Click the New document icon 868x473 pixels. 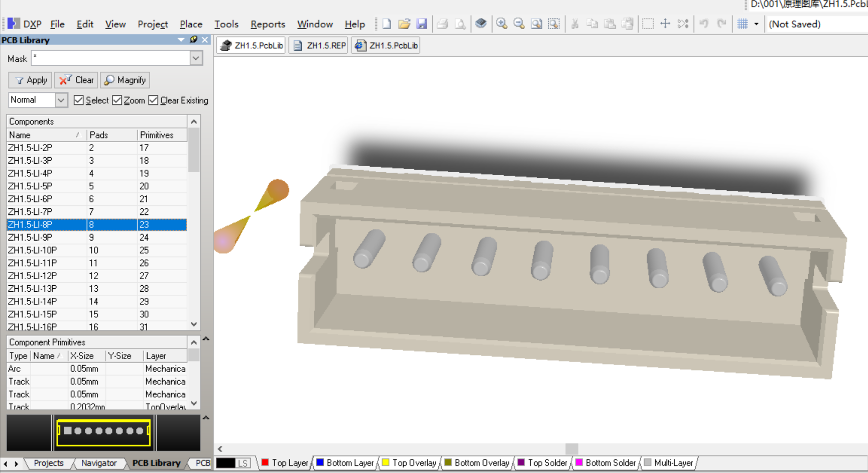387,24
